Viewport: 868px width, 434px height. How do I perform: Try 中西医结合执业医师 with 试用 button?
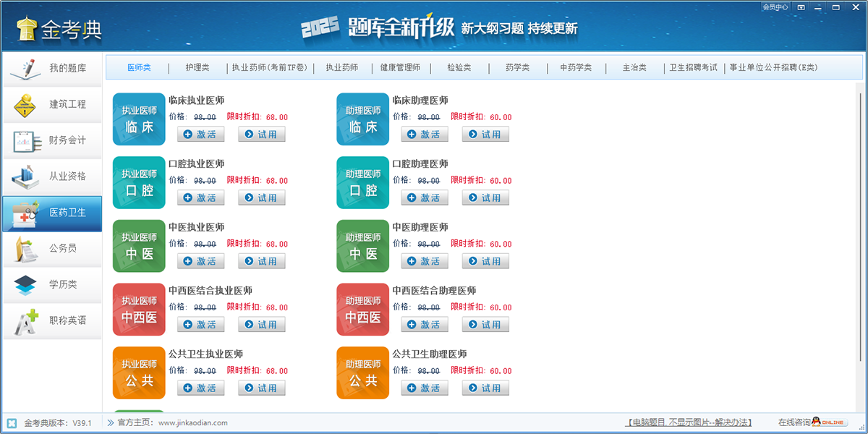pos(262,325)
